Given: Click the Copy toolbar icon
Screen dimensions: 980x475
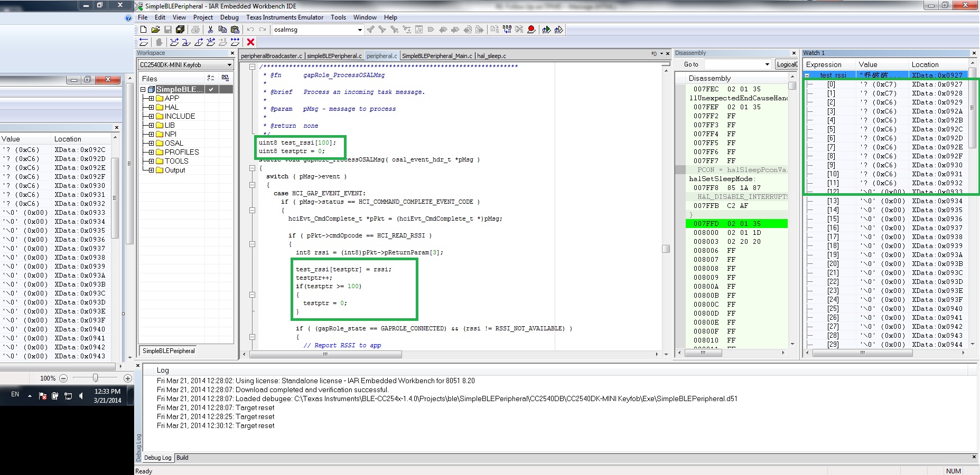Looking at the screenshot, I should coord(222,30).
